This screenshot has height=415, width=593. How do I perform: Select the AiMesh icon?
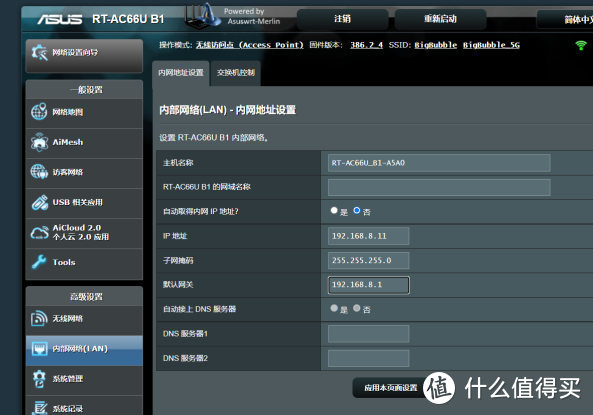click(x=39, y=142)
